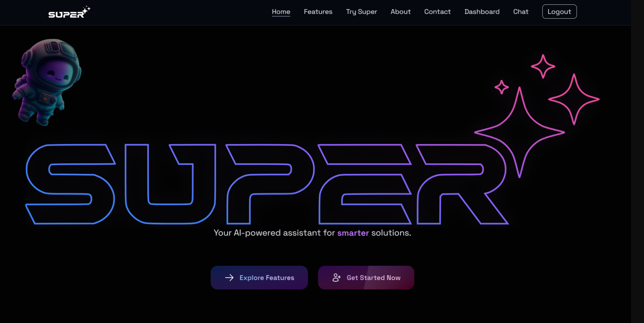This screenshot has height=323, width=644.
Task: Navigate to the About page
Action: [x=400, y=12]
